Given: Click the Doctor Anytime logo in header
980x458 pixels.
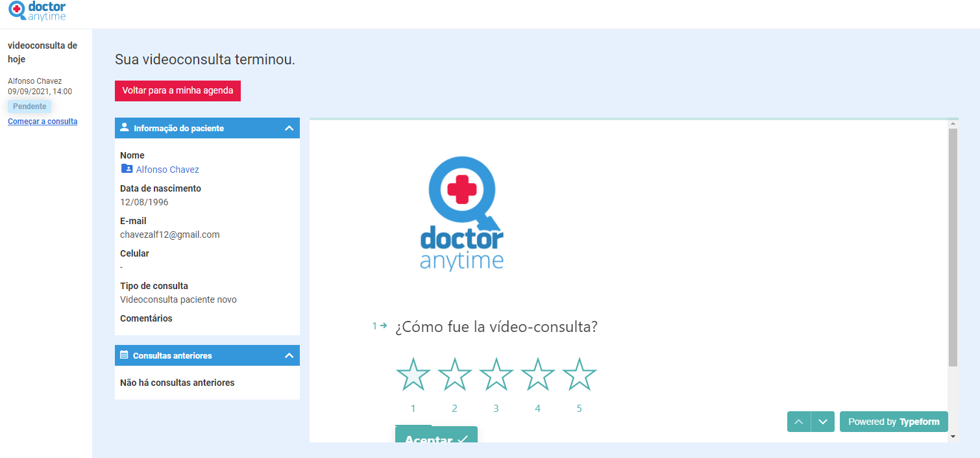Looking at the screenshot, I should point(37,11).
